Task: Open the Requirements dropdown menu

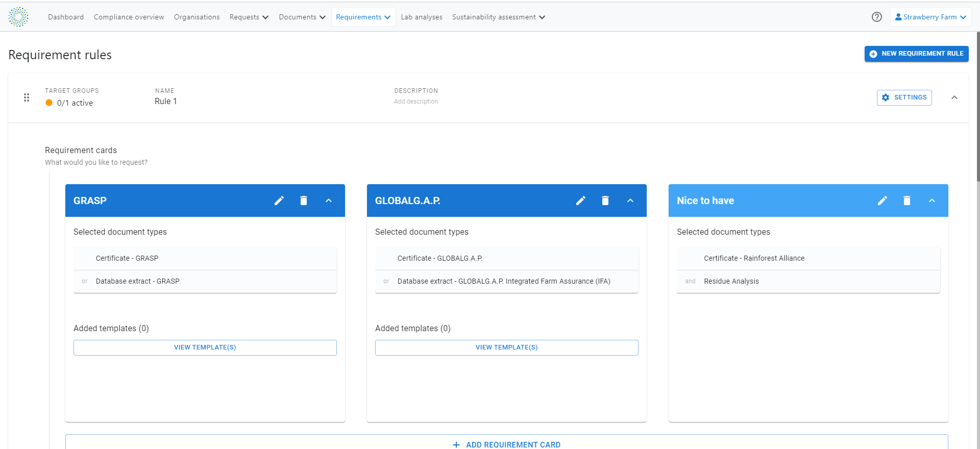Action: (363, 17)
